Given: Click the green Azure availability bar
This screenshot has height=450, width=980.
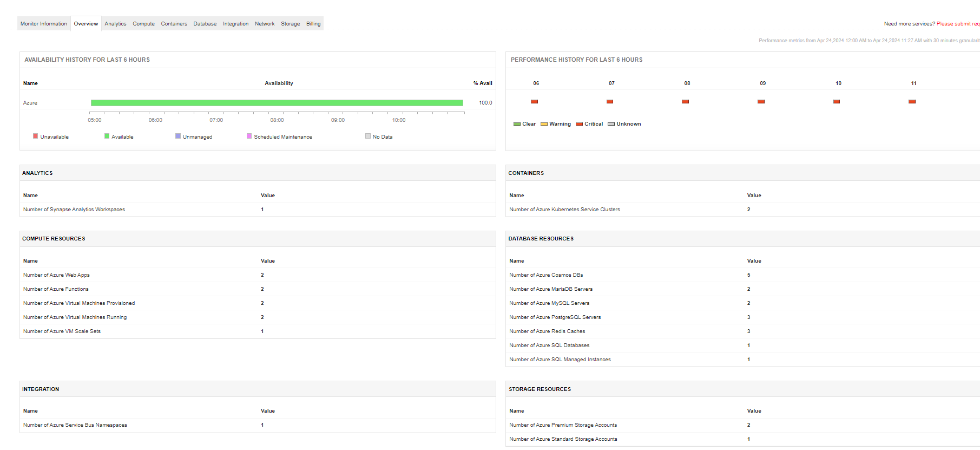Looking at the screenshot, I should [277, 103].
